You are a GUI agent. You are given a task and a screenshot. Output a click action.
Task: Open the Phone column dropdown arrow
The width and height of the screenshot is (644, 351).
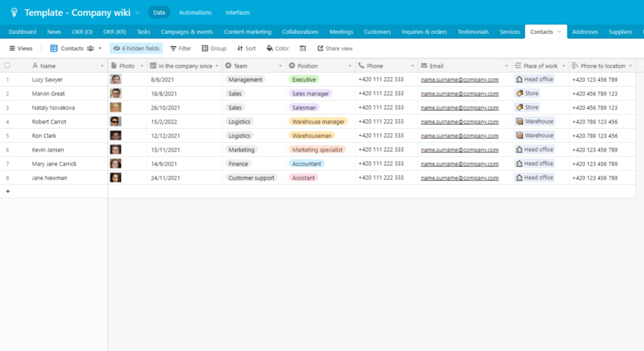click(413, 66)
